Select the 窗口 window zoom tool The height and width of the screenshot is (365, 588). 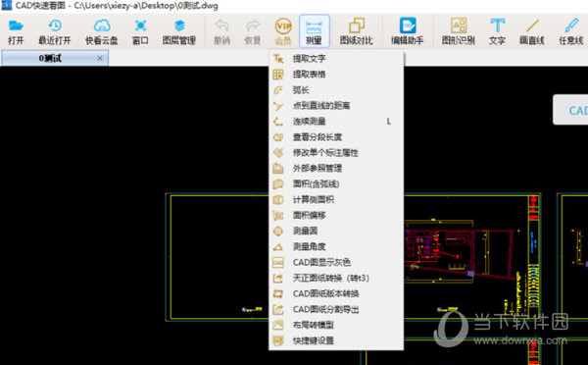click(140, 32)
